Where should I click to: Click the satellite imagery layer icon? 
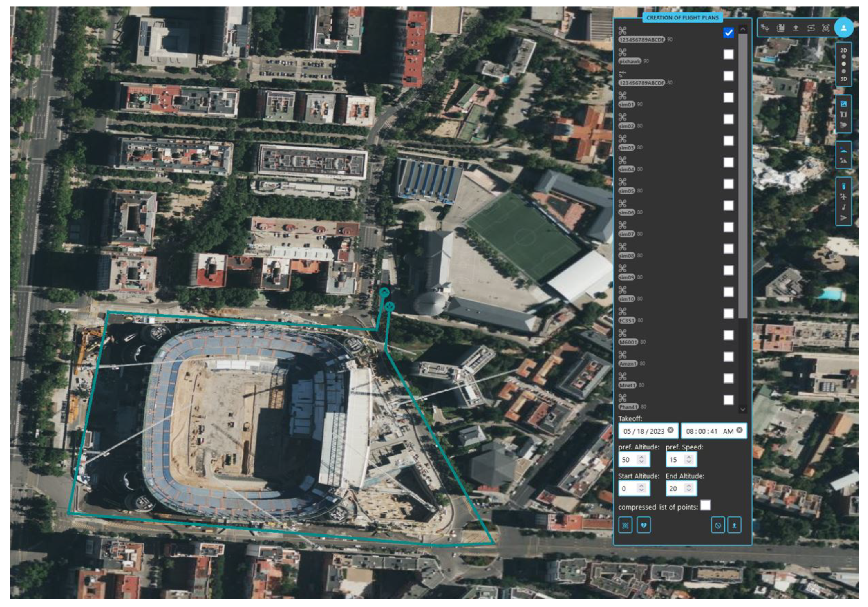[x=843, y=104]
